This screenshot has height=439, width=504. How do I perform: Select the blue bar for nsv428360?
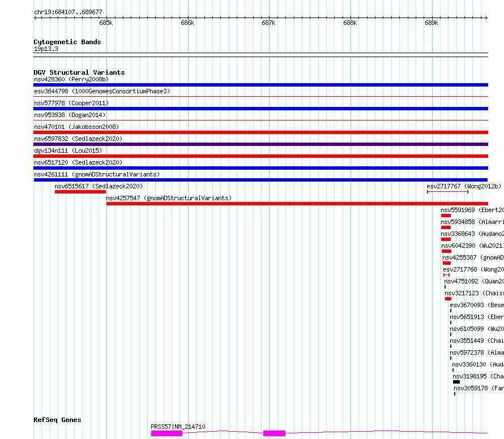click(260, 85)
